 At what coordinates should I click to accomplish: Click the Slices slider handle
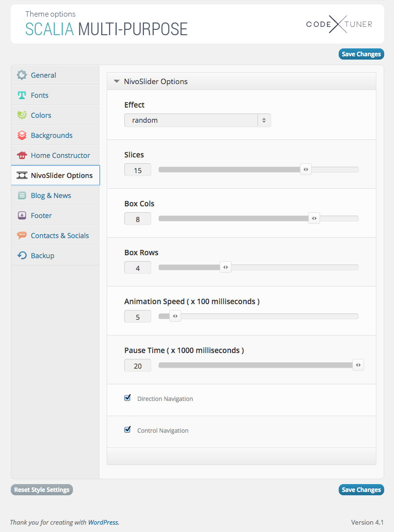305,170
